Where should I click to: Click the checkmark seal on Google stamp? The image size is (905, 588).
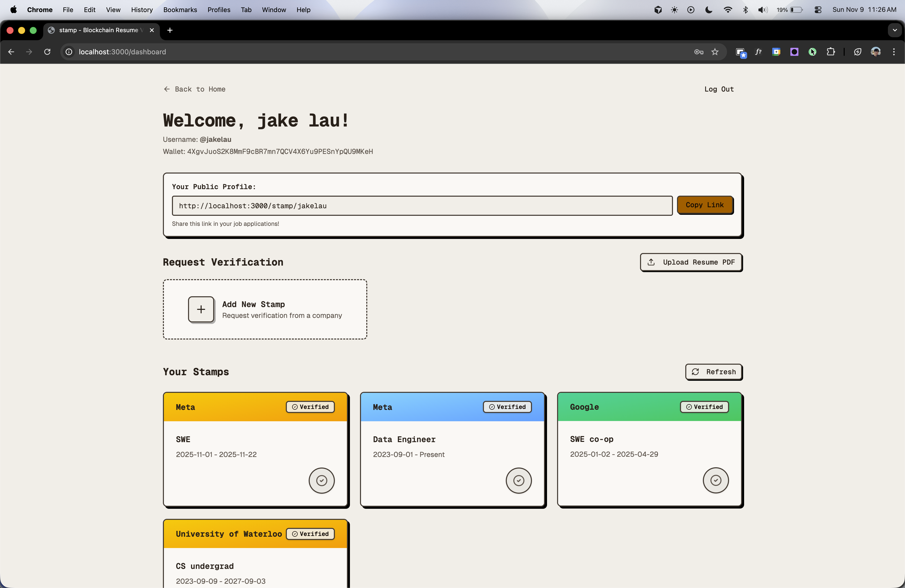715,480
